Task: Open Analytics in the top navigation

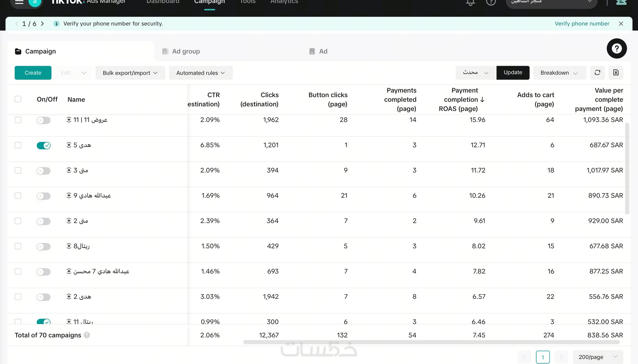Action: coord(284,2)
